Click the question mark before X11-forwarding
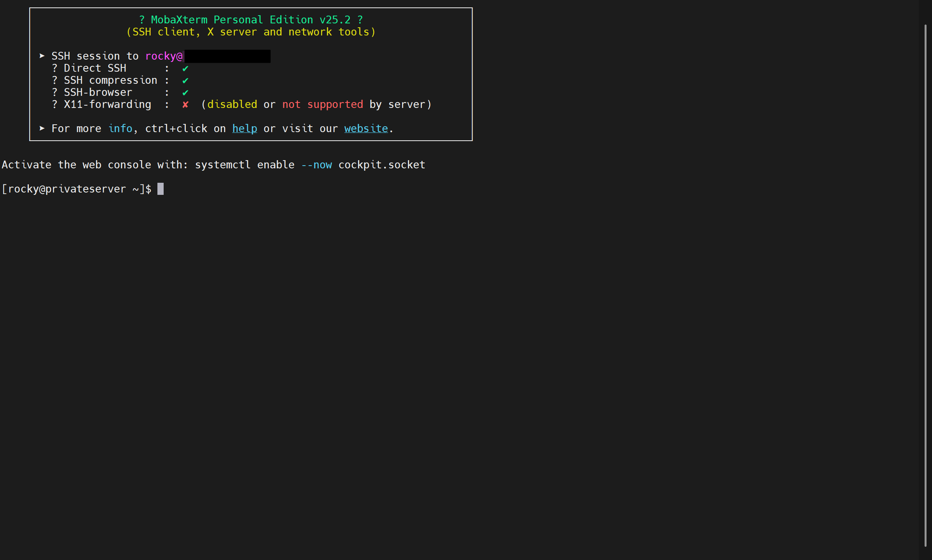The height and width of the screenshot is (560, 932). click(55, 104)
